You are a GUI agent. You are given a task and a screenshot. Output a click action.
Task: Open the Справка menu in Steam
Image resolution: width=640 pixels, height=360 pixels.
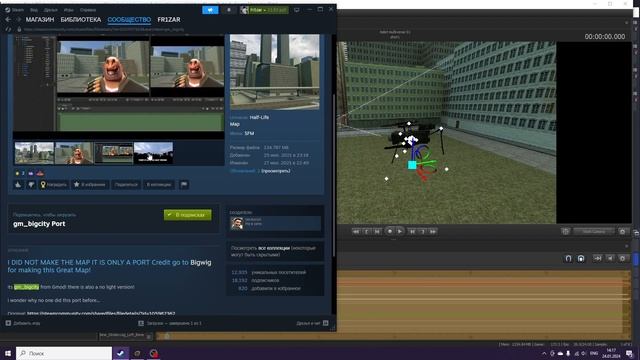coord(88,10)
